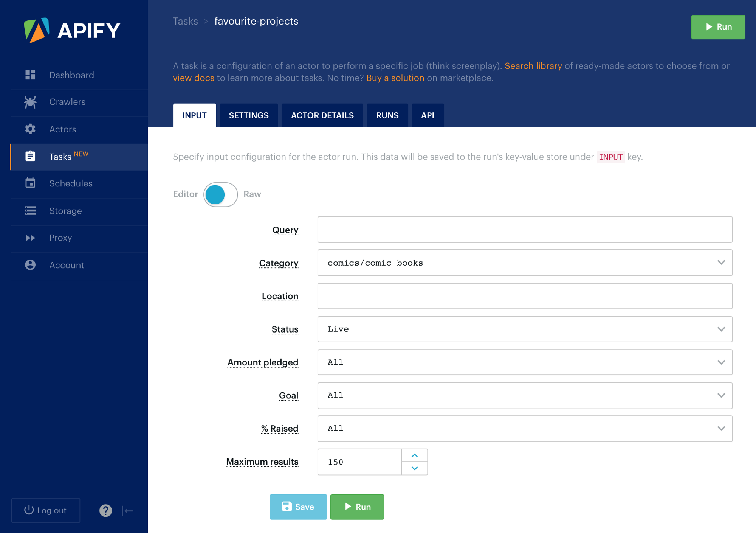
Task: Click the Save button
Action: coord(298,507)
